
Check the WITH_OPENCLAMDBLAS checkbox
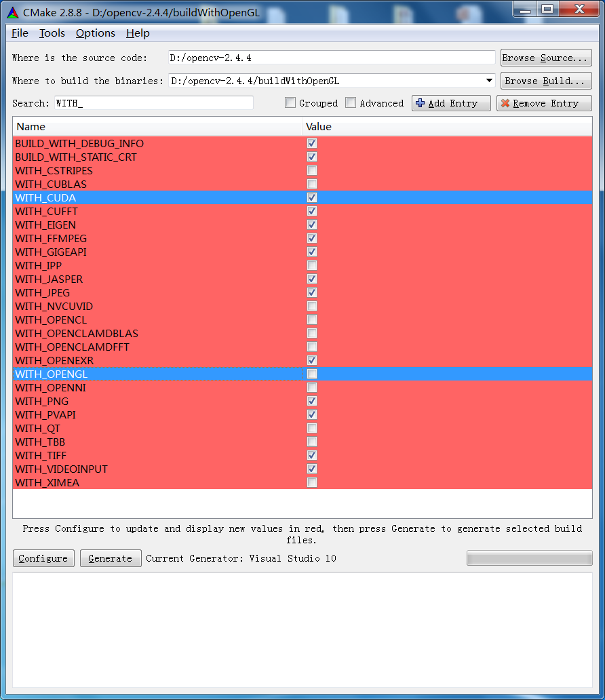click(x=312, y=333)
